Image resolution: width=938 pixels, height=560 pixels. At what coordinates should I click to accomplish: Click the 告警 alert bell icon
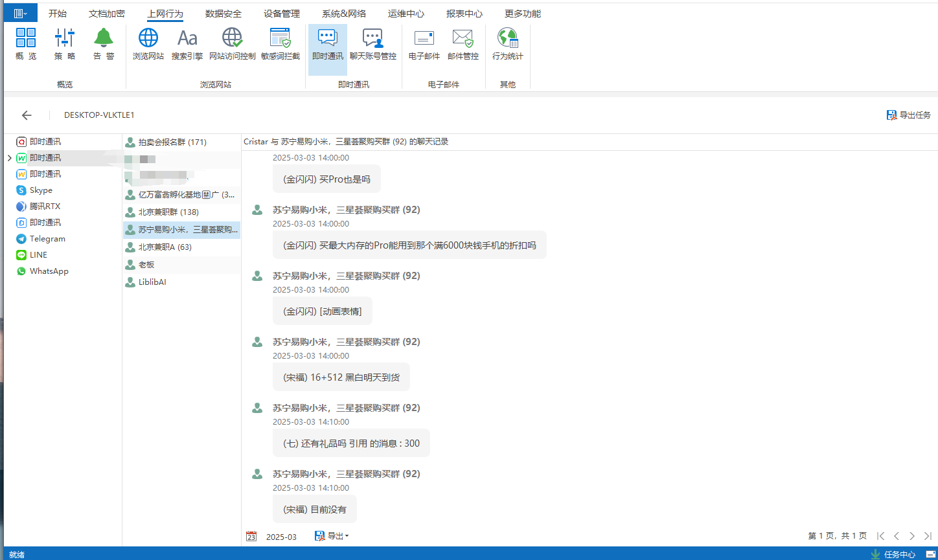pyautogui.click(x=104, y=44)
